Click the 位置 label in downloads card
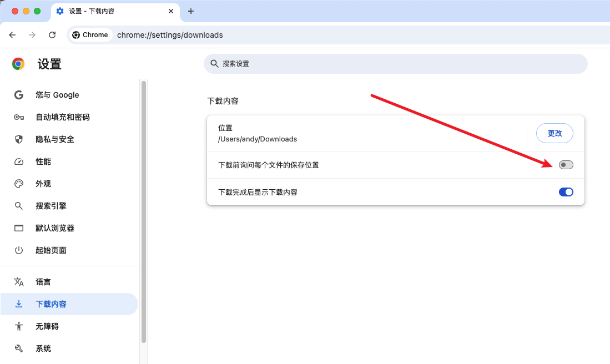610x364 pixels. 225,128
